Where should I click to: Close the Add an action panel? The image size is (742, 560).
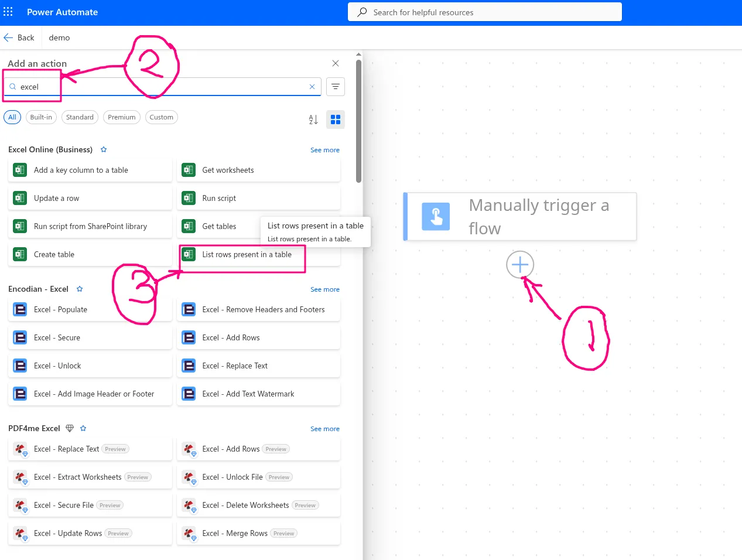pos(336,63)
